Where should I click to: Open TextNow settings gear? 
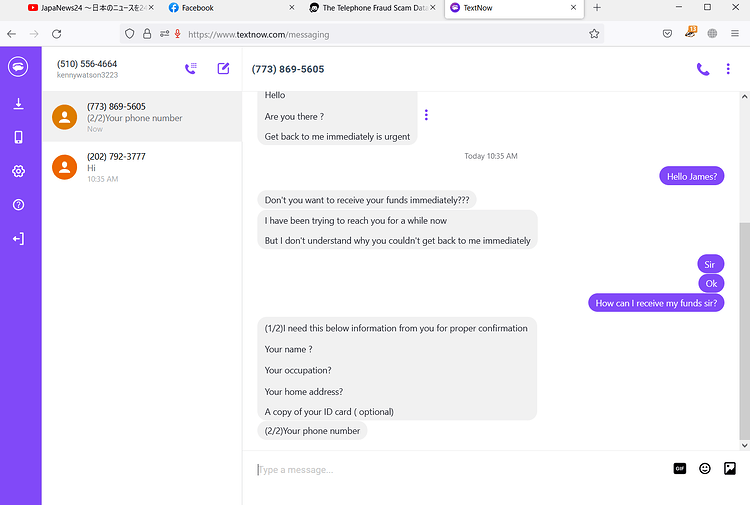18,171
